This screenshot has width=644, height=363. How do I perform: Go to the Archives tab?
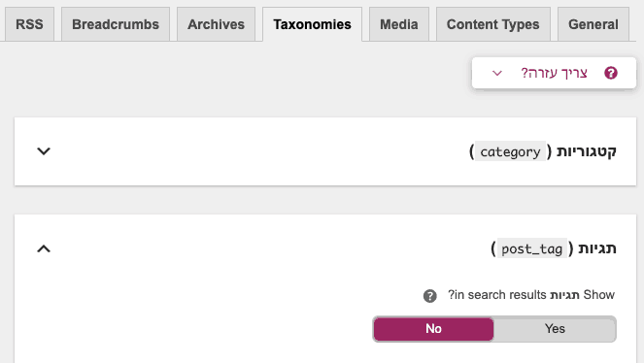pyautogui.click(x=216, y=24)
